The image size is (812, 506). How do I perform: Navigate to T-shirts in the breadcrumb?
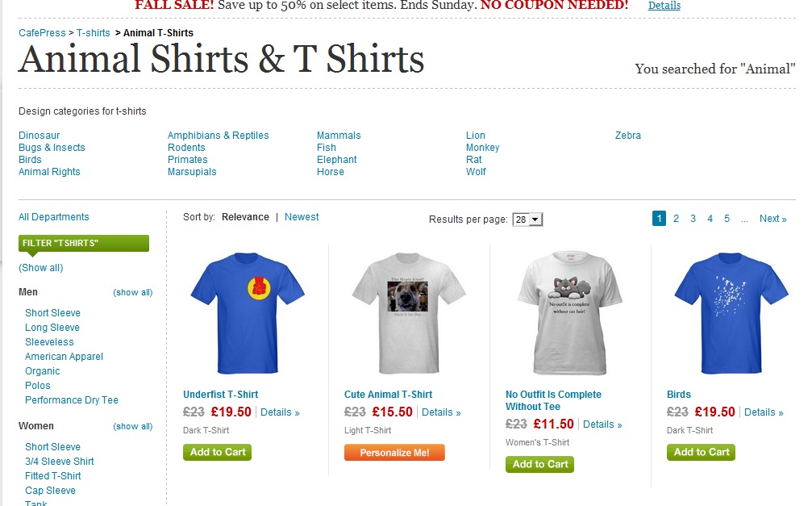pos(94,32)
